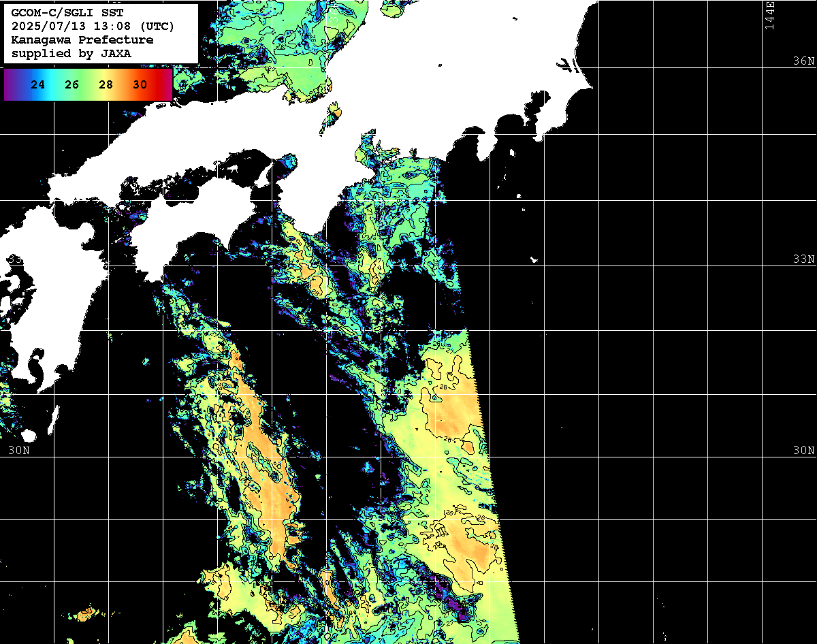The image size is (817, 644).
Task: Pick the "30" value on the temperature scale
Action: point(140,85)
